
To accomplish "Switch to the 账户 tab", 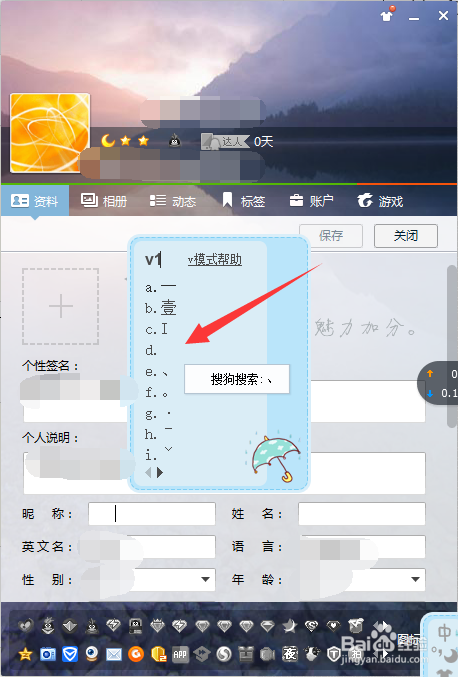I will [x=311, y=201].
